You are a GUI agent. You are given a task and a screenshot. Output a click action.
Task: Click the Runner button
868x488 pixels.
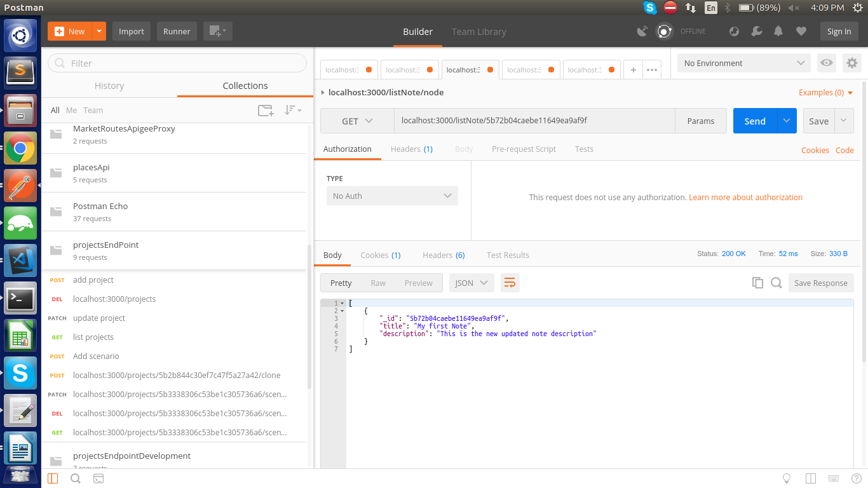point(177,31)
